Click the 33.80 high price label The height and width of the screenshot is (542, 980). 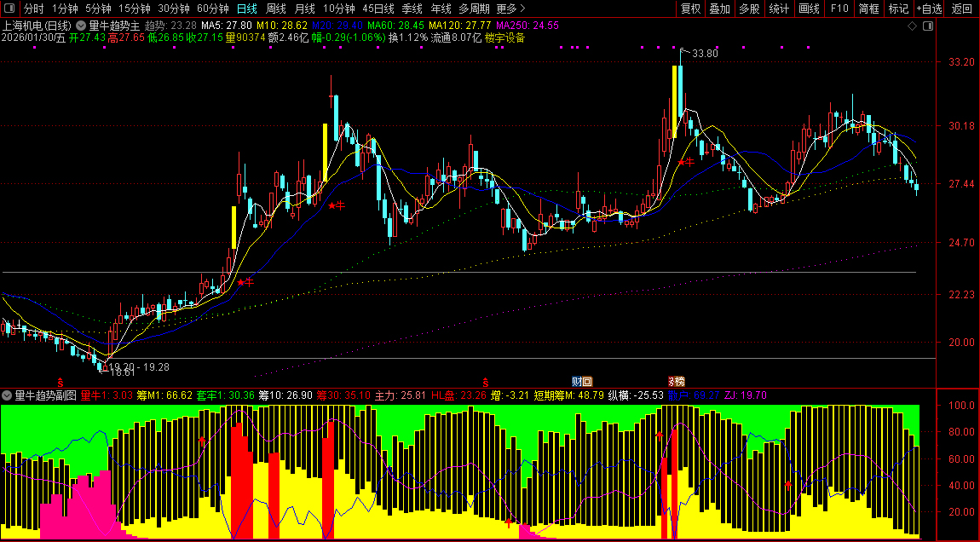[x=705, y=54]
